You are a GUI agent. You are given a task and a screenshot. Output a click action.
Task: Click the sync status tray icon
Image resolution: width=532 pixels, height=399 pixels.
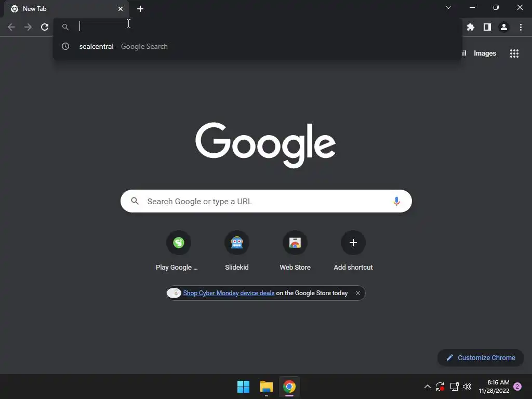tap(440, 387)
